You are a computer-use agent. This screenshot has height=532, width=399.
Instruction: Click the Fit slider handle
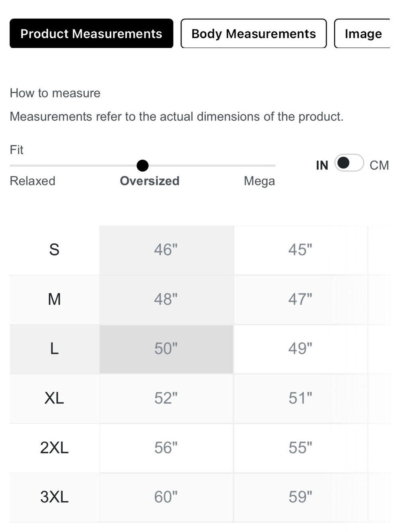[x=142, y=165]
